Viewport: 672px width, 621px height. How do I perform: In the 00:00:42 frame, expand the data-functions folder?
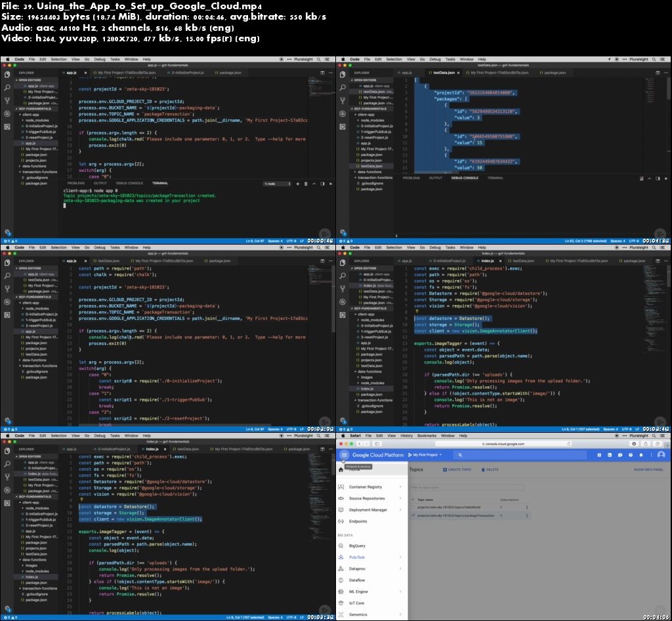(x=33, y=166)
